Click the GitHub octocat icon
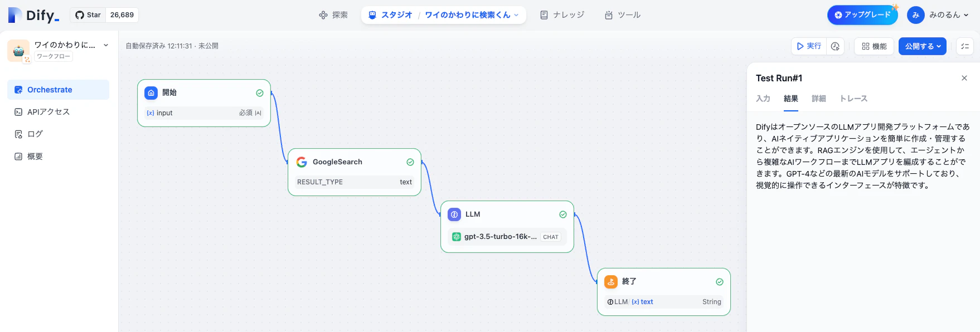 pyautogui.click(x=80, y=15)
